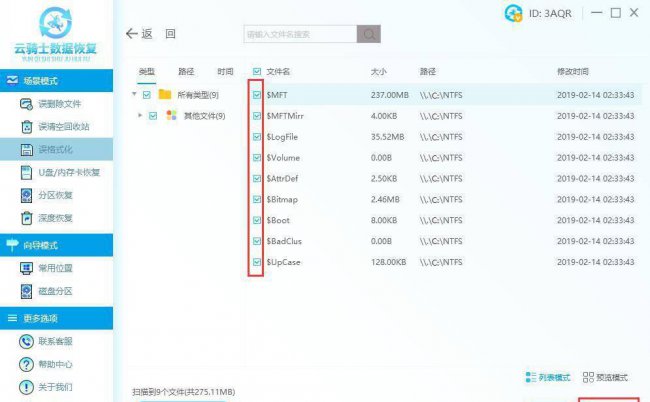Switch to 预览模式 preview view
Image resolution: width=650 pixels, height=402 pixels.
[x=605, y=377]
